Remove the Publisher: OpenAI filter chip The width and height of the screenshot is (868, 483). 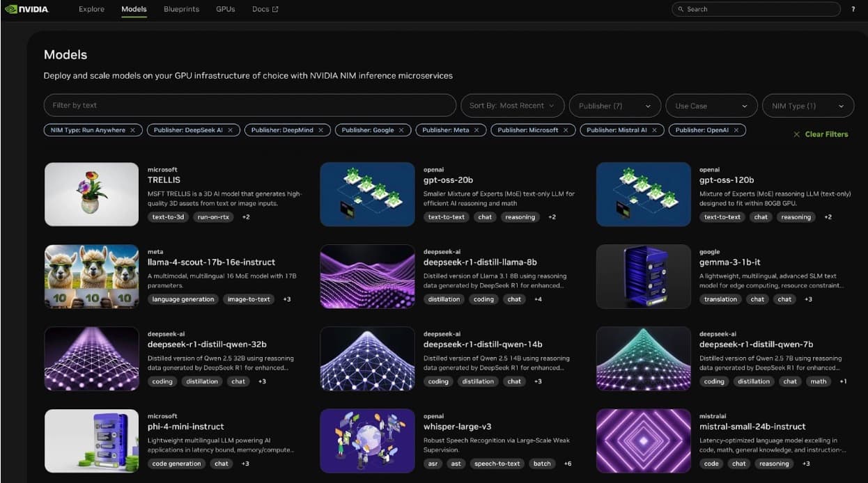pos(736,130)
